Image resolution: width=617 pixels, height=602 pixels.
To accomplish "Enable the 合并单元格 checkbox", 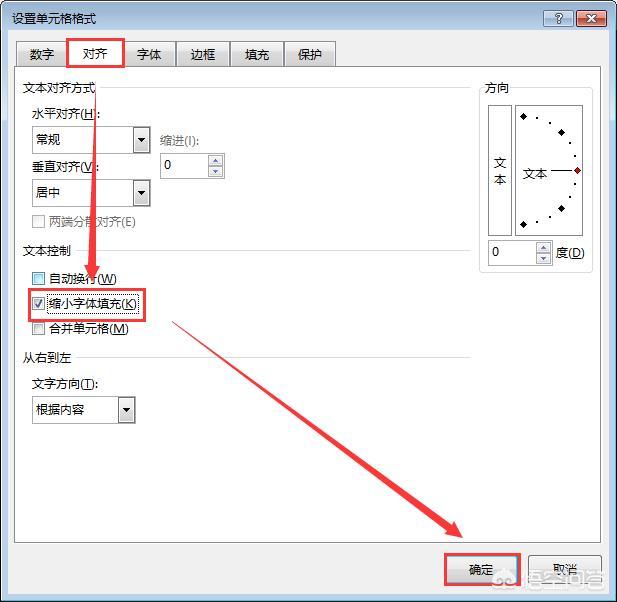I will click(38, 328).
